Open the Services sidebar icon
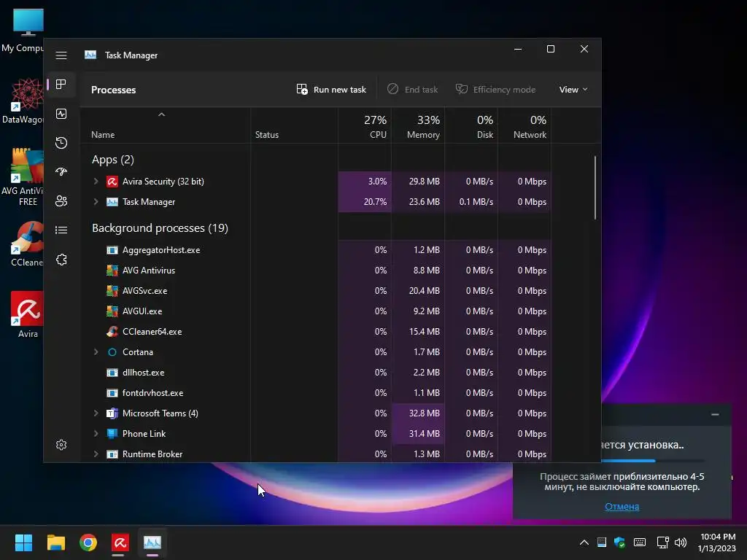 [61, 260]
